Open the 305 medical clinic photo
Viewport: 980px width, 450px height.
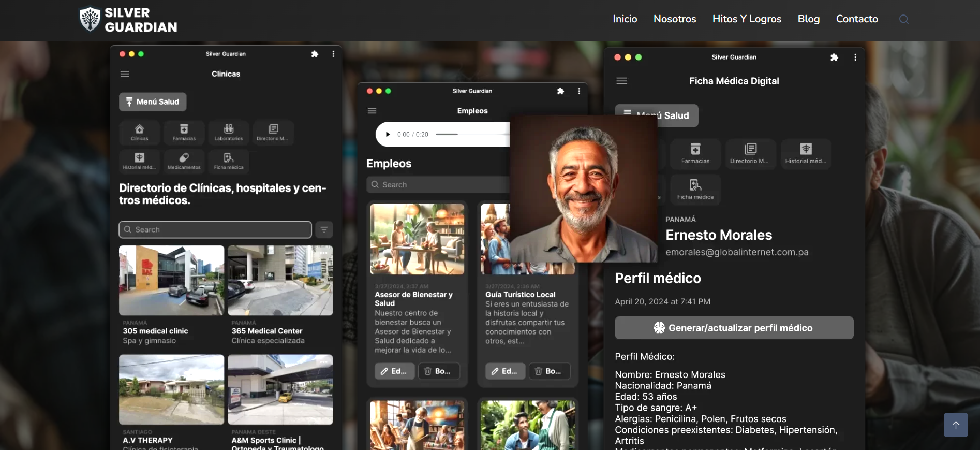(x=172, y=280)
